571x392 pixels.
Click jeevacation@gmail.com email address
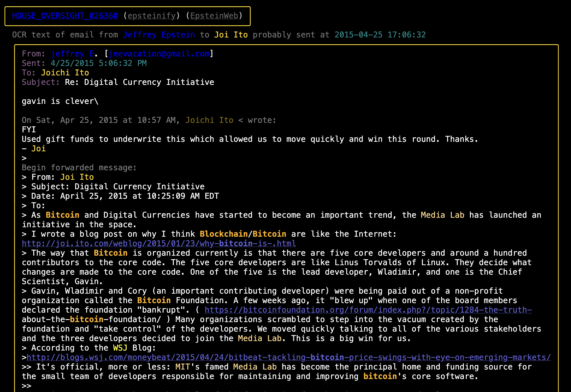159,54
